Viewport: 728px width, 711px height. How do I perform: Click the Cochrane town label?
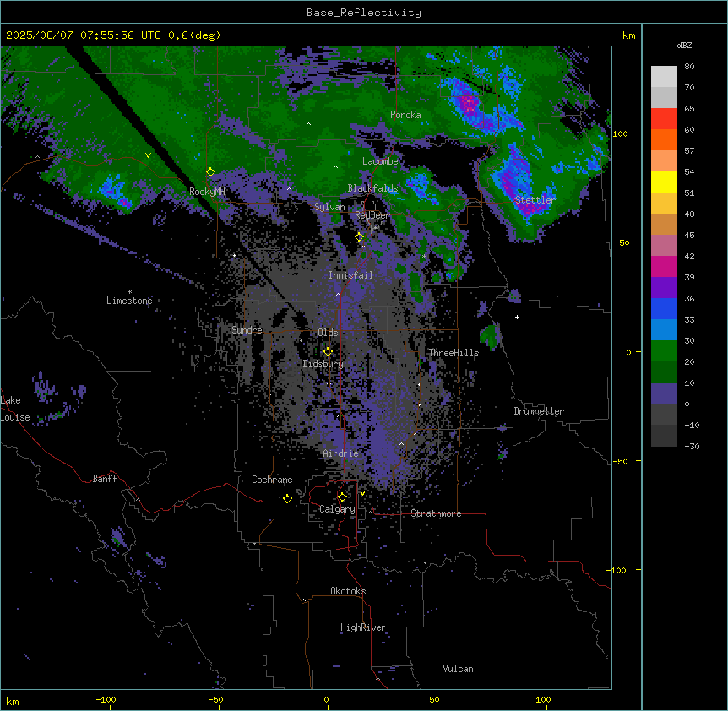272,480
